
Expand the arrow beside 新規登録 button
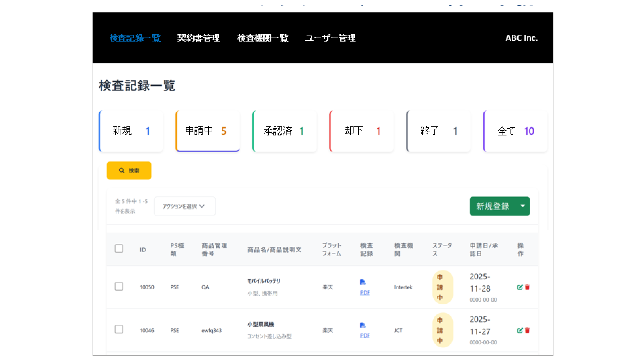(523, 206)
